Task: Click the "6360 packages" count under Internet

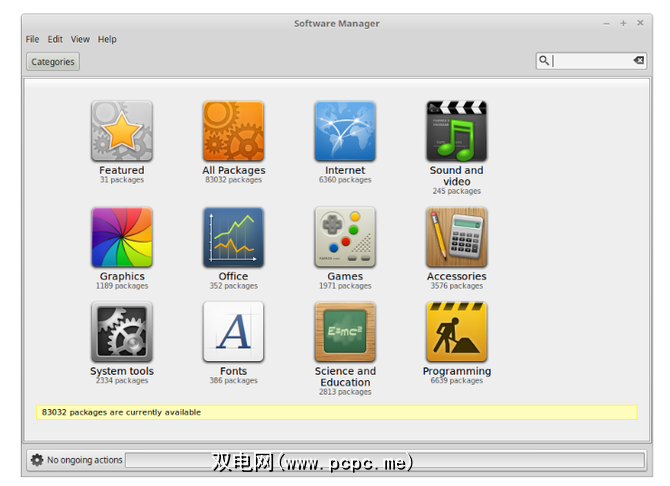Action: coord(345,180)
